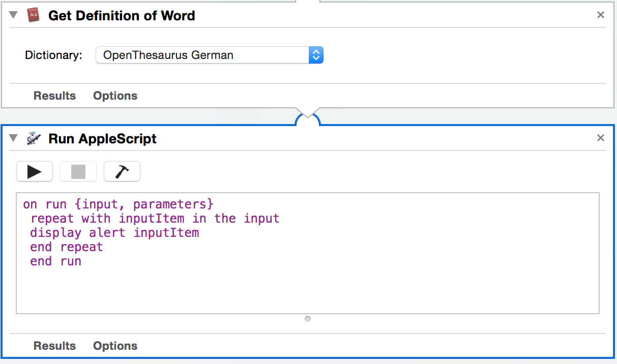
Task: Show Results for Get Definition of Word
Action: point(54,96)
